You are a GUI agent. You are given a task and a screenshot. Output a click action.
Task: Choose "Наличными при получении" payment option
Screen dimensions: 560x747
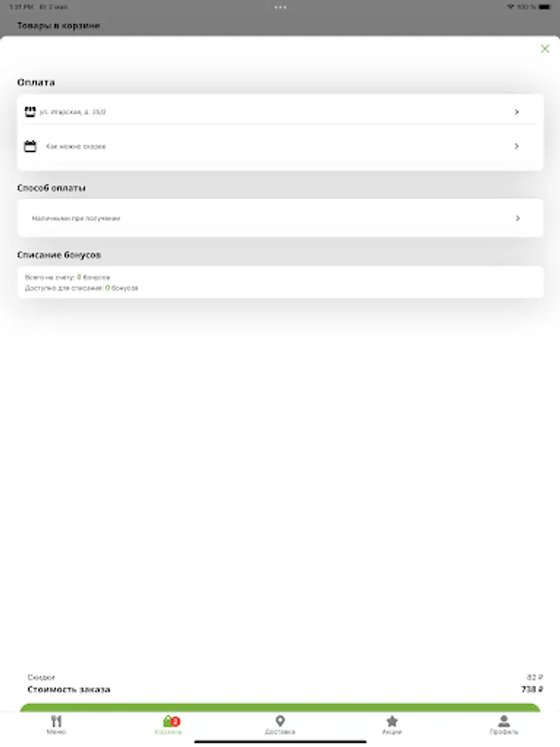tap(76, 218)
